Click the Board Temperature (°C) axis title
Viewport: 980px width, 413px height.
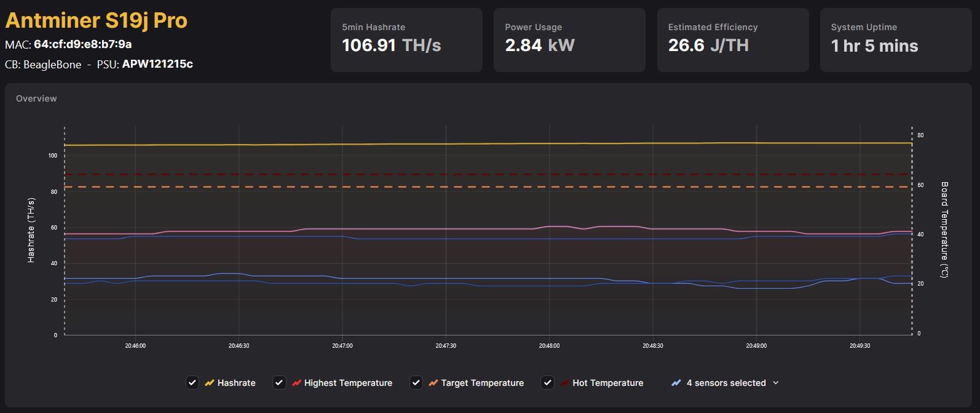[944, 230]
